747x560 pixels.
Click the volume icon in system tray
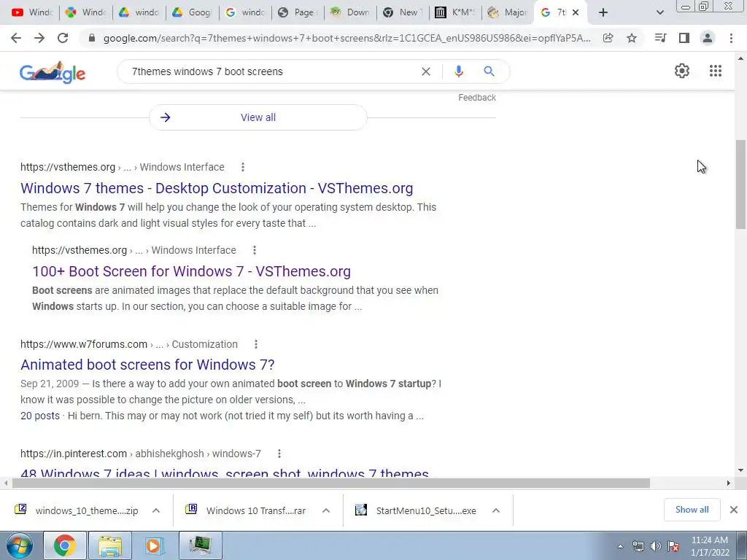point(656,546)
